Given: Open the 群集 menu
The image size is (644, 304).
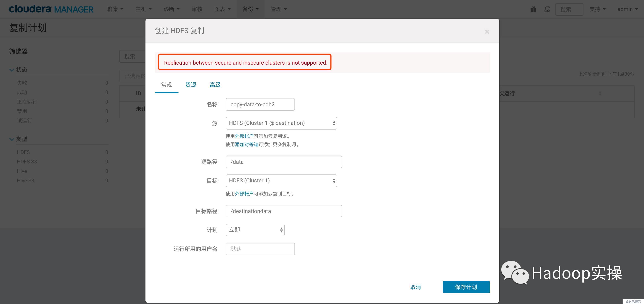Looking at the screenshot, I should 115,9.
